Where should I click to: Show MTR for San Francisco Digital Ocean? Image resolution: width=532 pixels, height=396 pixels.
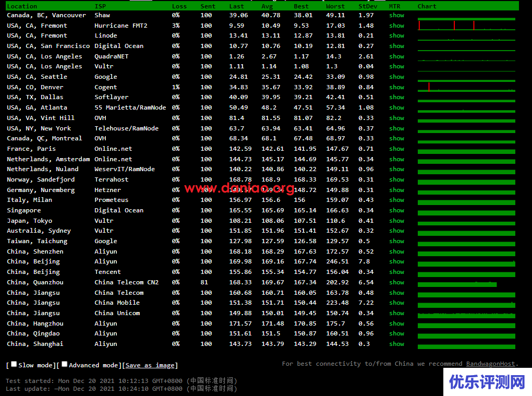coord(396,46)
